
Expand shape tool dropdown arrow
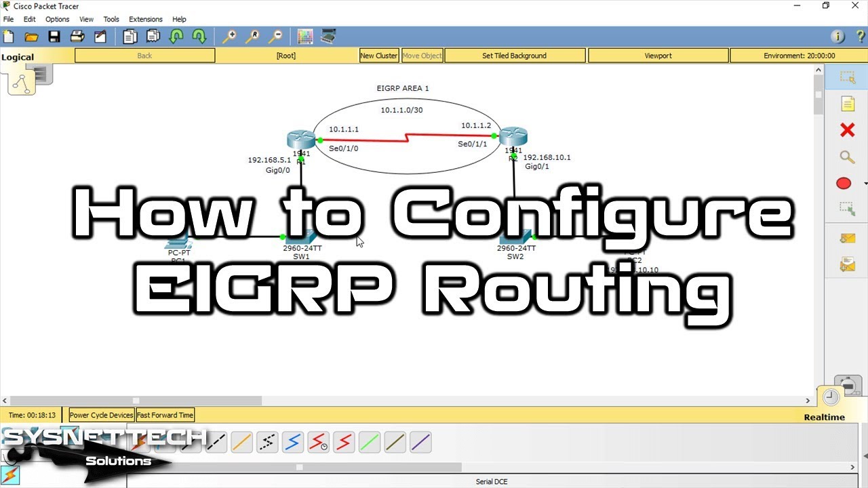[865, 184]
